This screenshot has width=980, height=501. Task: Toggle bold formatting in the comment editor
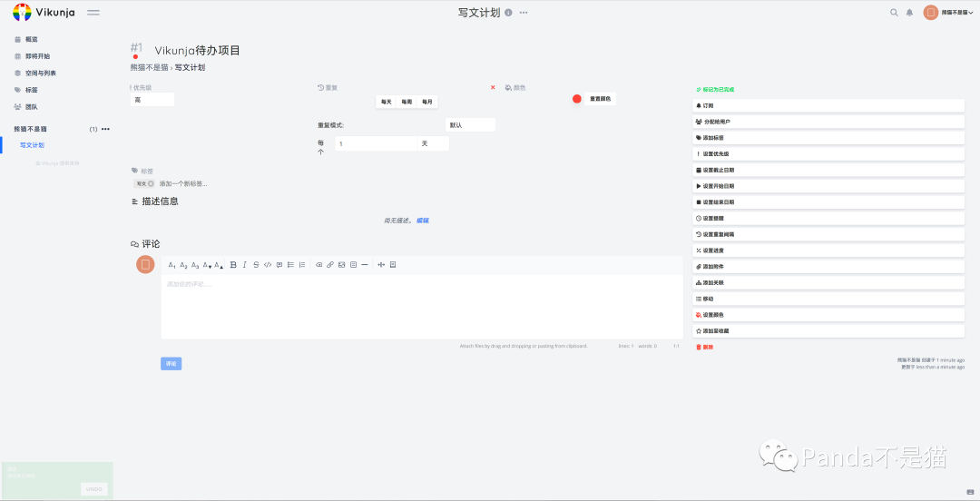[x=233, y=265]
